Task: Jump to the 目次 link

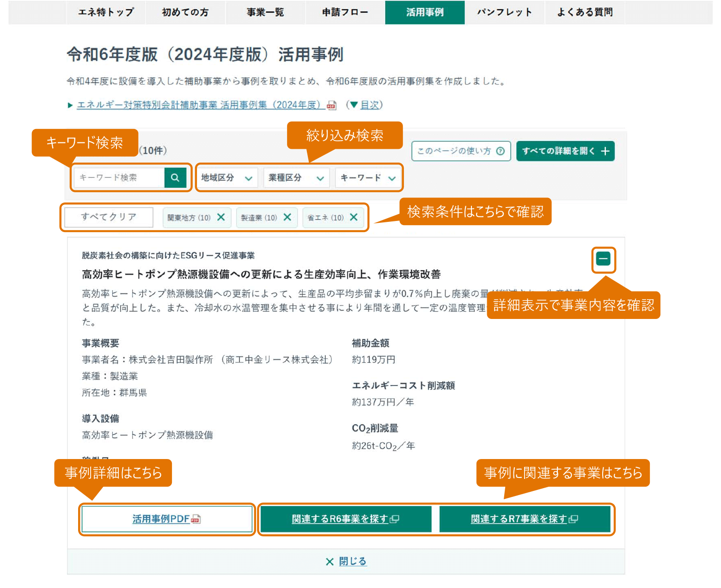Action: [369, 105]
